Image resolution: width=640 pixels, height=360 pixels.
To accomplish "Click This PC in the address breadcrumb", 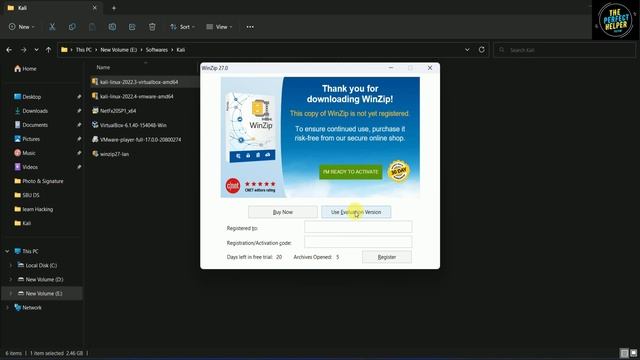I will (84, 50).
